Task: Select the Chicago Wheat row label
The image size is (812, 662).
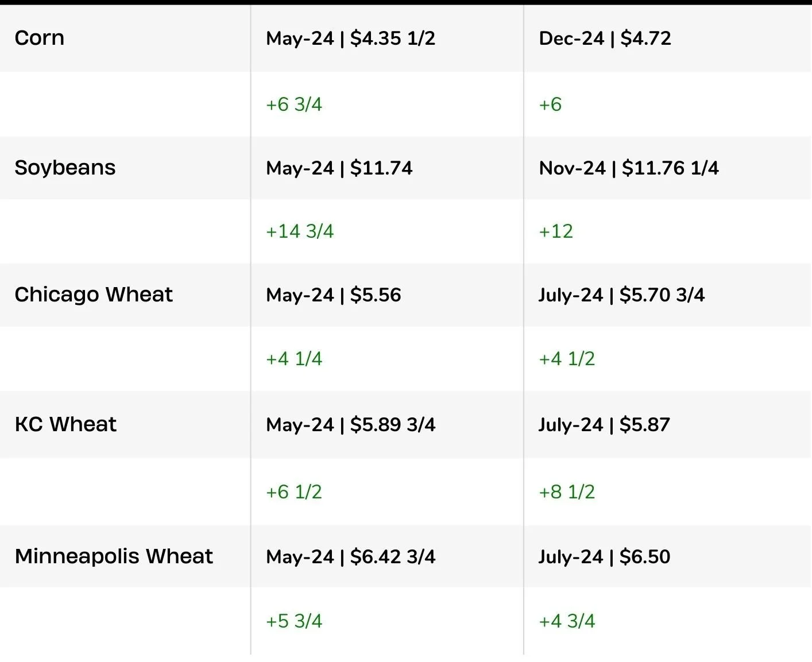Action: 94,295
